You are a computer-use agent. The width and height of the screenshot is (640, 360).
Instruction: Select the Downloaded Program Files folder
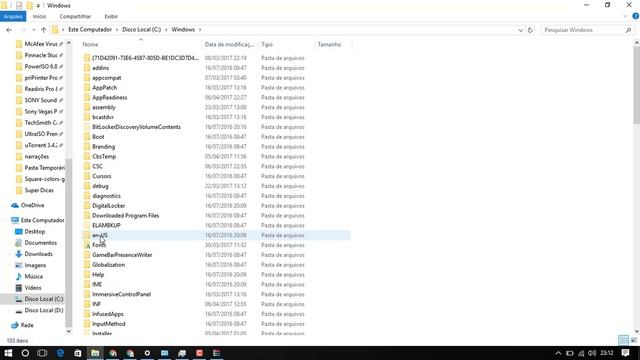coord(125,216)
